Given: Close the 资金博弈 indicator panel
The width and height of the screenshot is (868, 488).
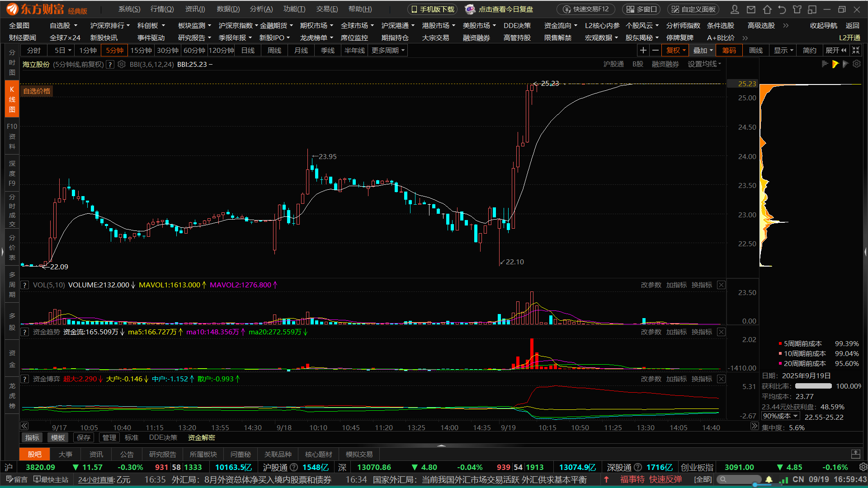Looking at the screenshot, I should coord(722,379).
